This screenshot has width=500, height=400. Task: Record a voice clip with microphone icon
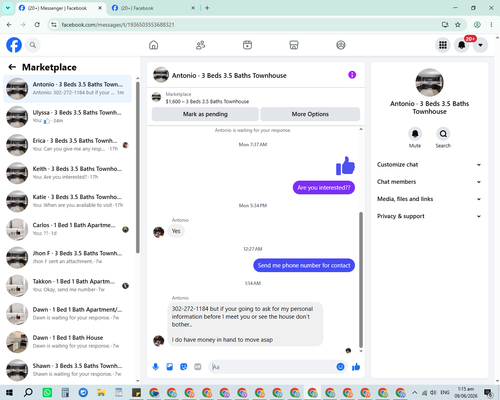[x=156, y=367]
